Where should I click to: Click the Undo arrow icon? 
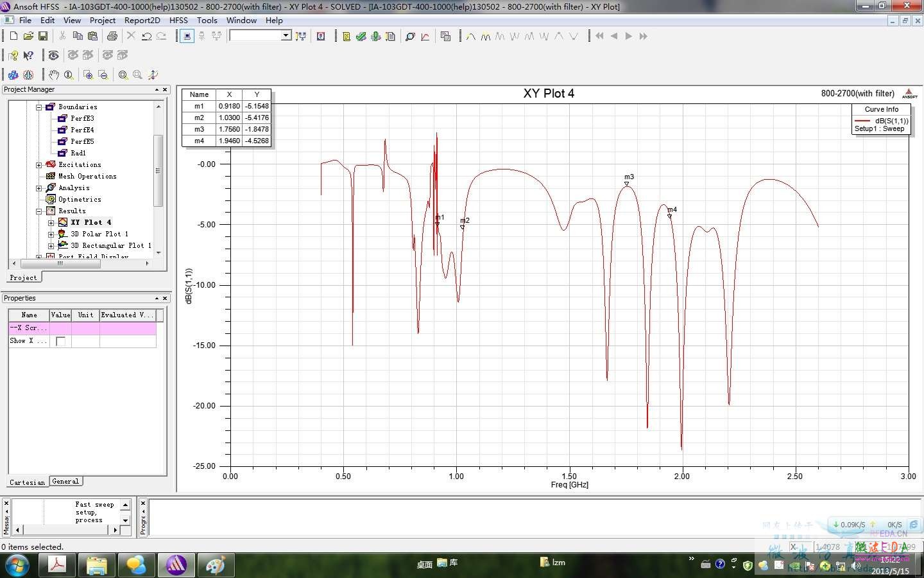click(147, 36)
